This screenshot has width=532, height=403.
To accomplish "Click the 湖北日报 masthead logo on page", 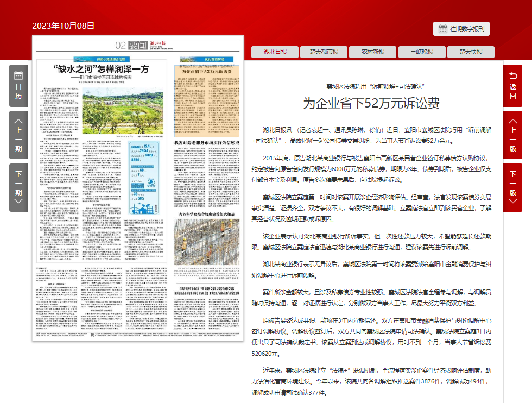I will (158, 43).
